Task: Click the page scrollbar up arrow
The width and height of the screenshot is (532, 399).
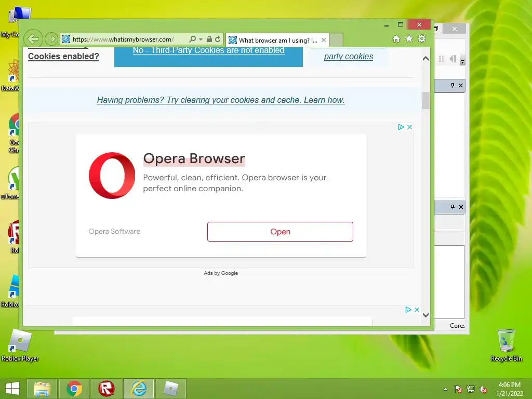Action: tap(426, 58)
